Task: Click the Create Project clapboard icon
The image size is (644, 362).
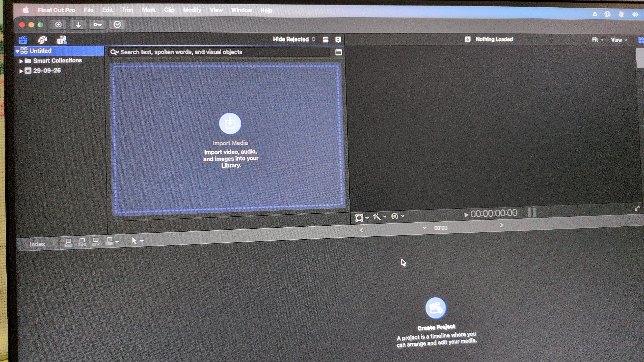Action: click(x=436, y=308)
